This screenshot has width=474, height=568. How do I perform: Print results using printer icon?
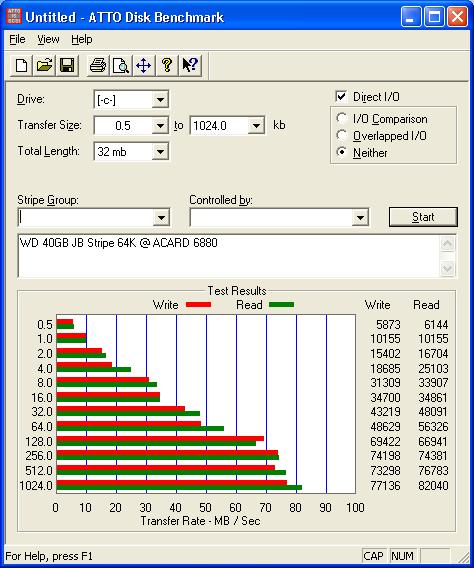point(98,66)
